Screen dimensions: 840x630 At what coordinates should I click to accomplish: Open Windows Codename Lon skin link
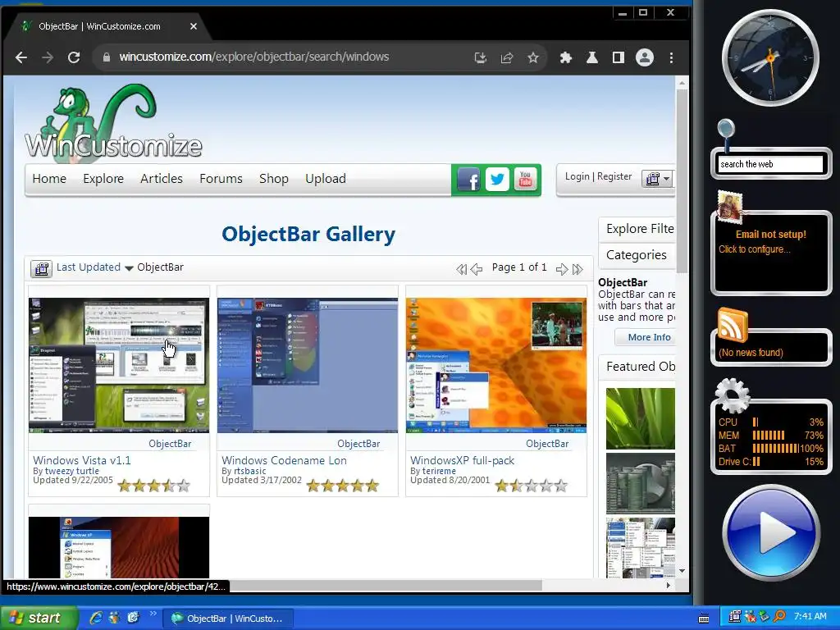click(x=284, y=460)
